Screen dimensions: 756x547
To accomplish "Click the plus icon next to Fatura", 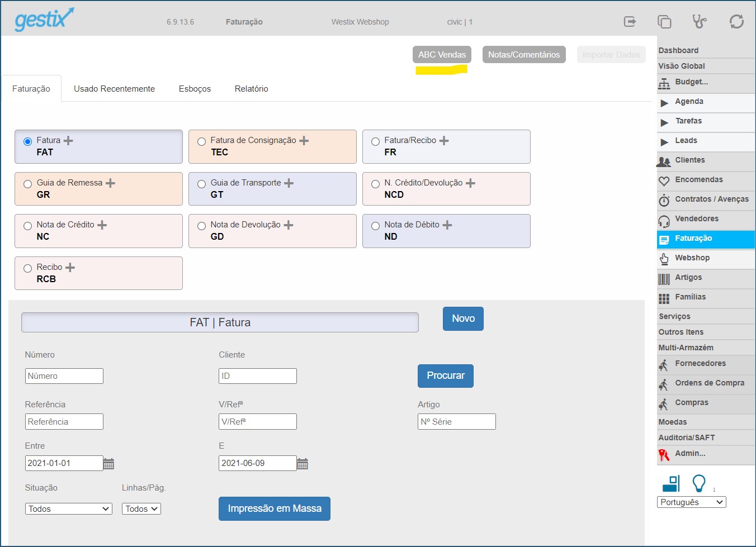I will (68, 140).
